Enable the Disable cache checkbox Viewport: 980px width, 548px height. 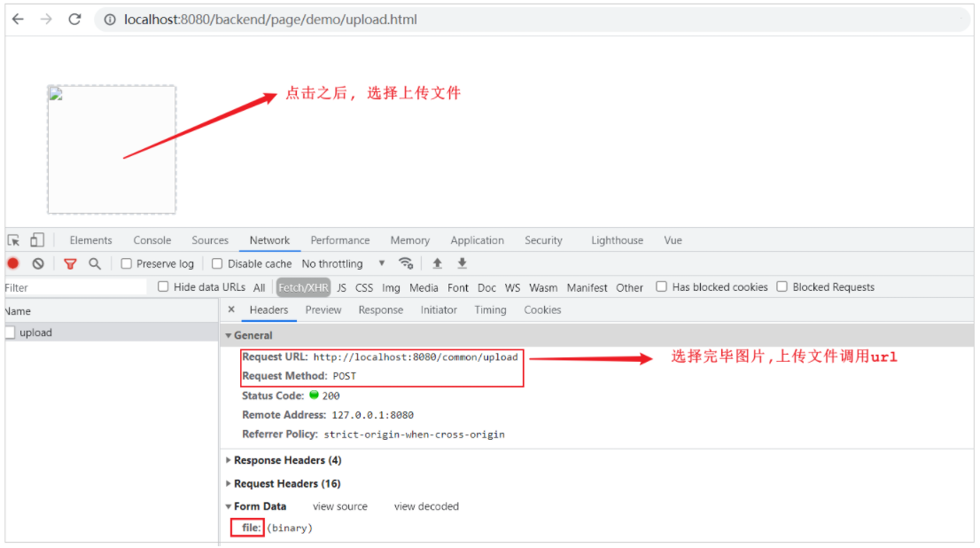pos(217,263)
